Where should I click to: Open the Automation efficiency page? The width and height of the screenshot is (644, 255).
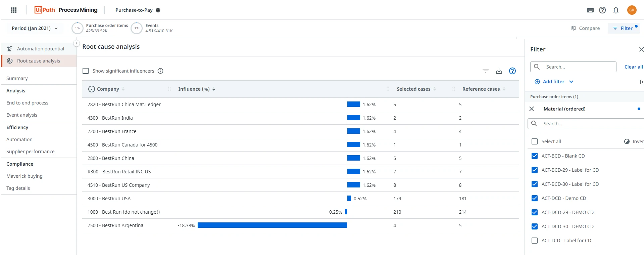(19, 139)
